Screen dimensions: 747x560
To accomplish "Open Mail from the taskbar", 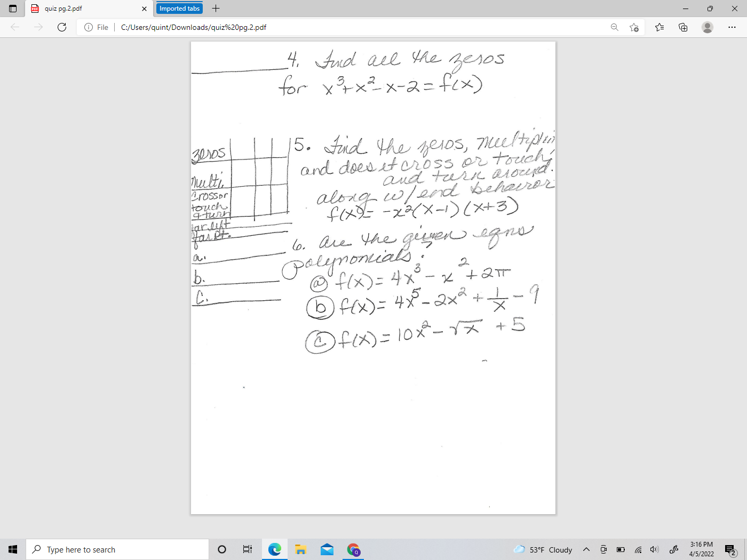I will pyautogui.click(x=327, y=549).
